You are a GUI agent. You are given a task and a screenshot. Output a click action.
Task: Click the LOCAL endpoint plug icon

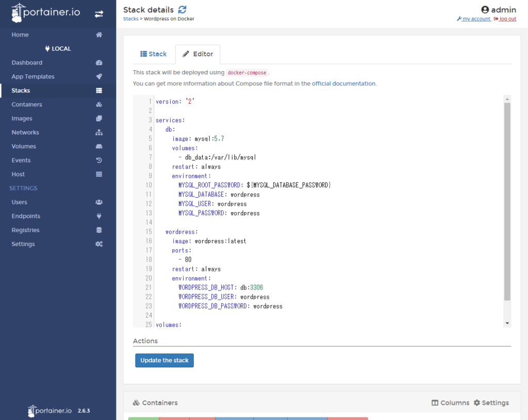tap(47, 49)
